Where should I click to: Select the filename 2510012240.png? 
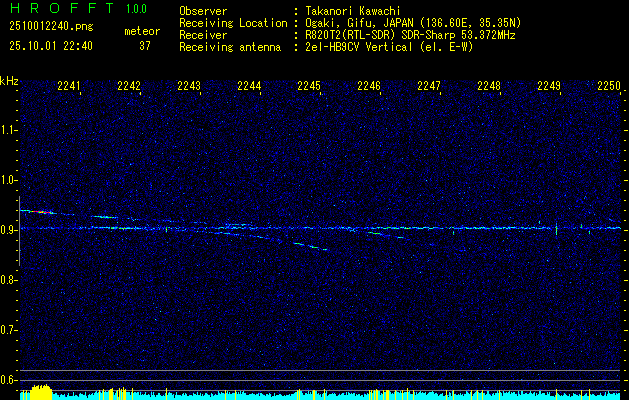pyautogui.click(x=51, y=26)
